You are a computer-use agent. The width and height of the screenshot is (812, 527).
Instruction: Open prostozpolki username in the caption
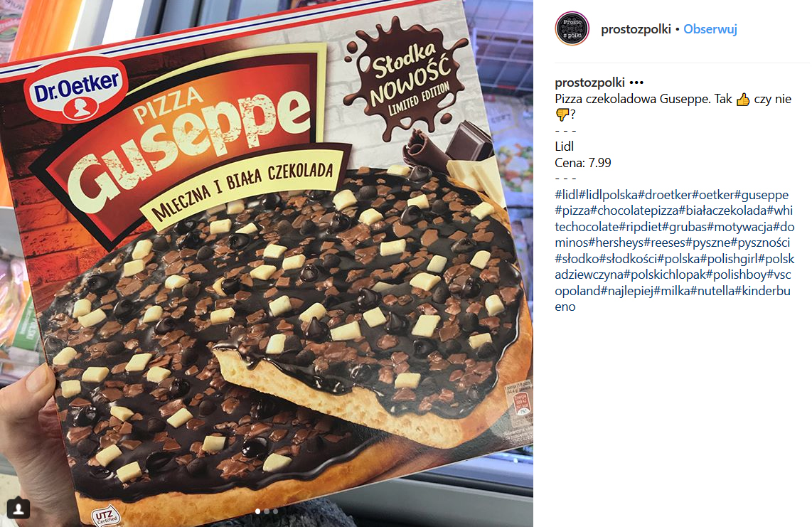590,82
